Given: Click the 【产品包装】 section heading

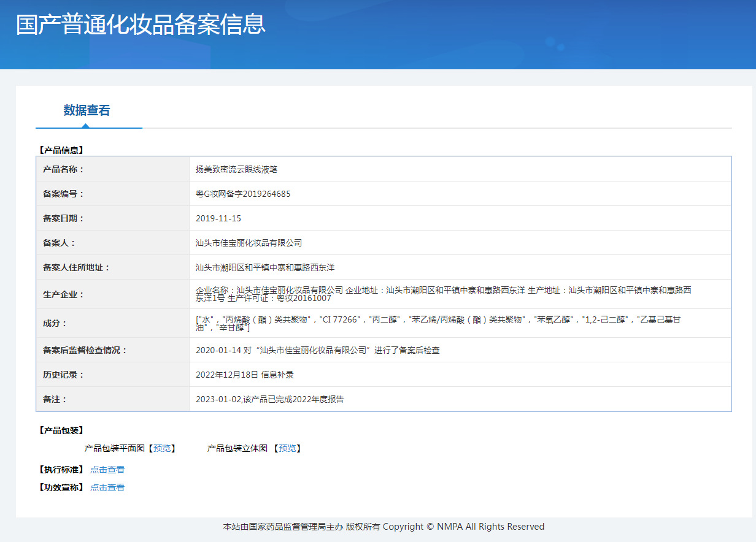Looking at the screenshot, I should tap(60, 430).
